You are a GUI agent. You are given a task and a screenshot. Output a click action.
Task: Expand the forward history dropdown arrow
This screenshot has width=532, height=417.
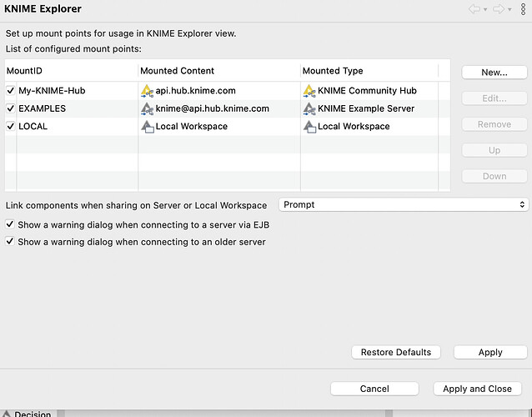(x=509, y=10)
